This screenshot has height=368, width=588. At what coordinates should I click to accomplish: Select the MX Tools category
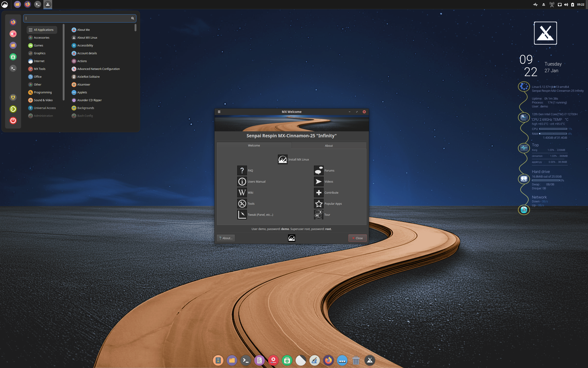point(42,69)
